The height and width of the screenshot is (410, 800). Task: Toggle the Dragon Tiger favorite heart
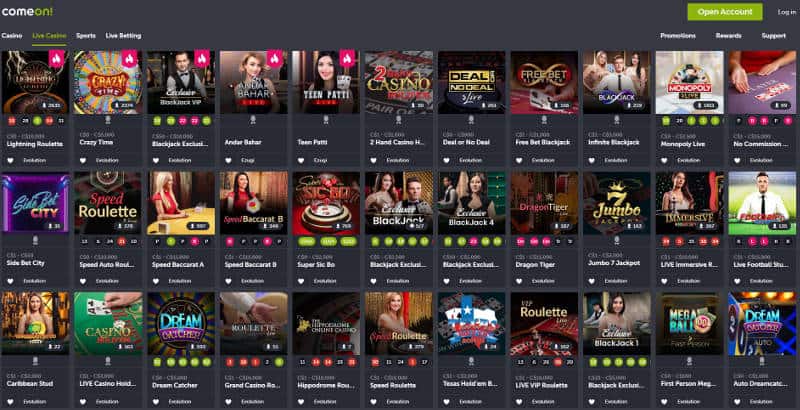click(x=519, y=281)
